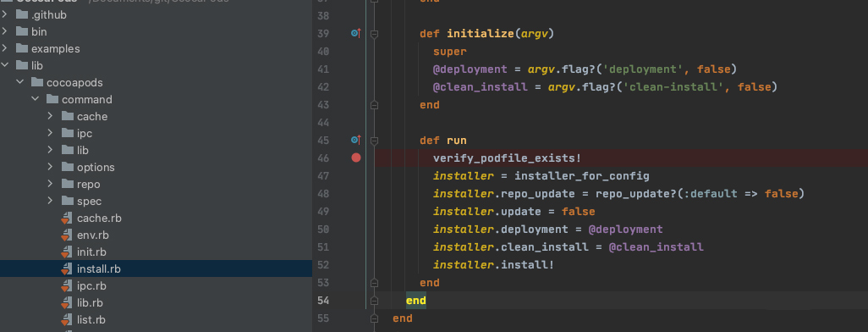
Task: Collapse the run method fold marker
Action: pos(374,141)
